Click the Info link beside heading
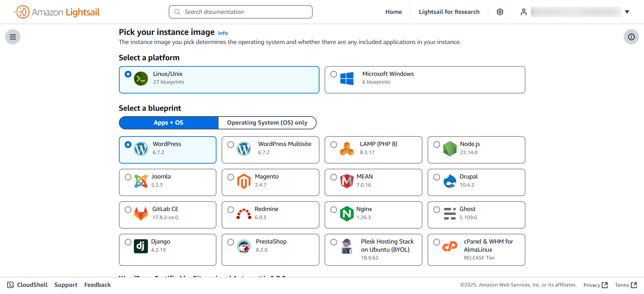644x294 pixels. coord(223,33)
